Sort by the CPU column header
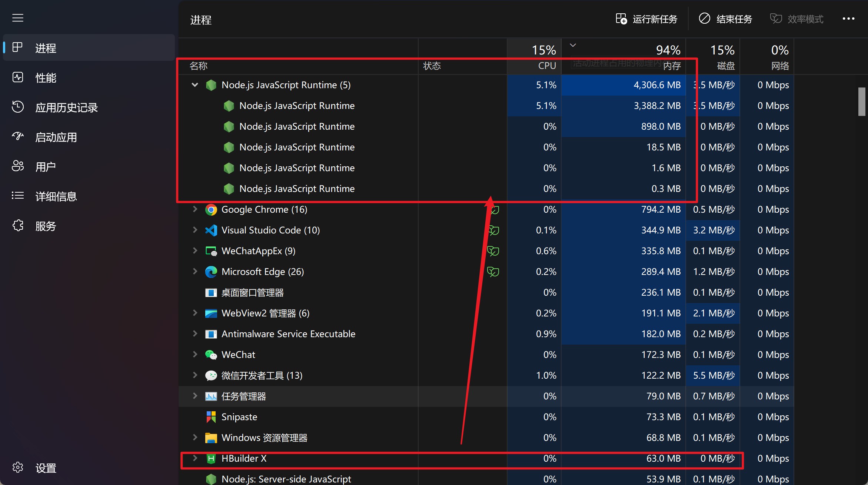The height and width of the screenshot is (485, 868). pos(547,66)
